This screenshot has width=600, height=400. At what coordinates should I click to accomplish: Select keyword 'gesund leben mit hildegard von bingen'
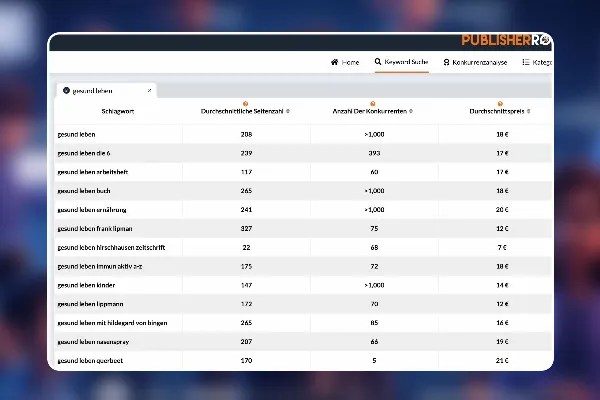coord(112,323)
